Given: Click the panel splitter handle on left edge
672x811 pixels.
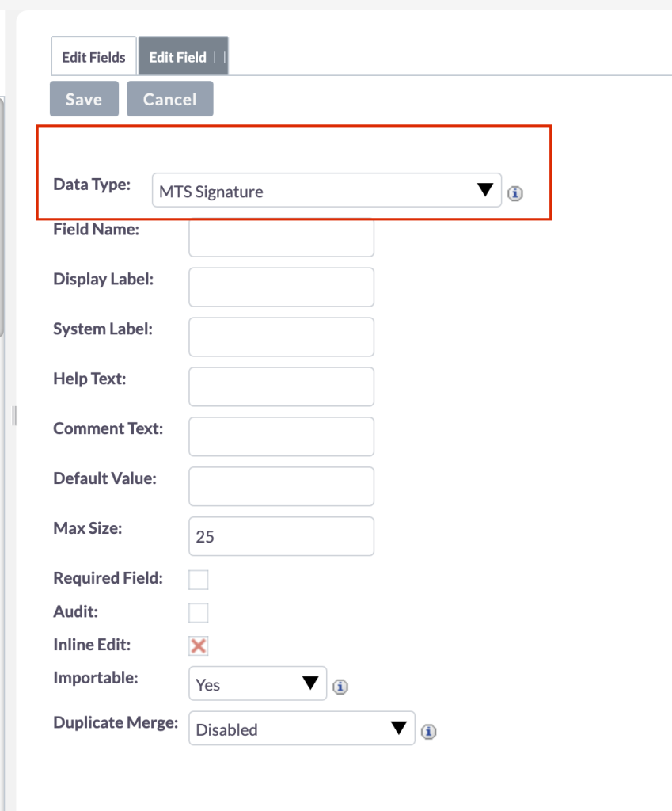Looking at the screenshot, I should tap(14, 416).
